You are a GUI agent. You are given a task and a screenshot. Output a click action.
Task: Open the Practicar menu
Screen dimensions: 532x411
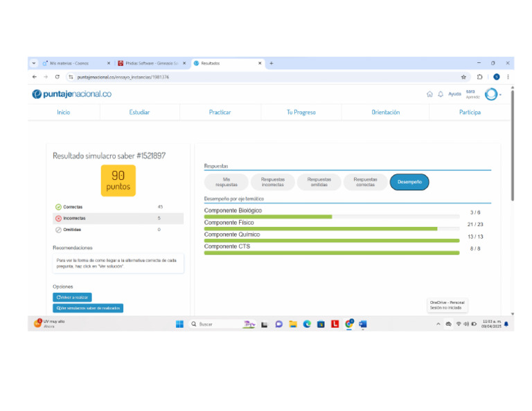pyautogui.click(x=220, y=112)
